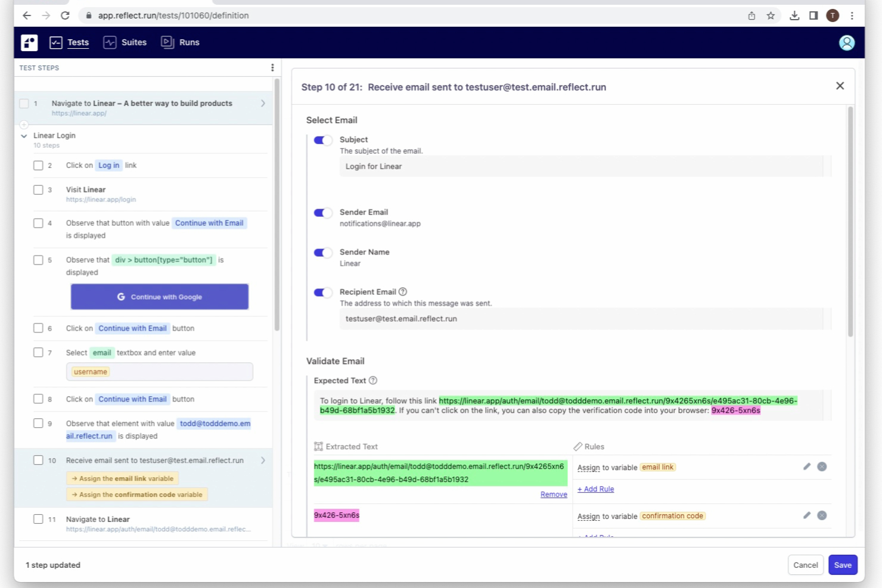Switch to the Suites tab
Image resolution: width=882 pixels, height=588 pixels.
click(x=133, y=42)
